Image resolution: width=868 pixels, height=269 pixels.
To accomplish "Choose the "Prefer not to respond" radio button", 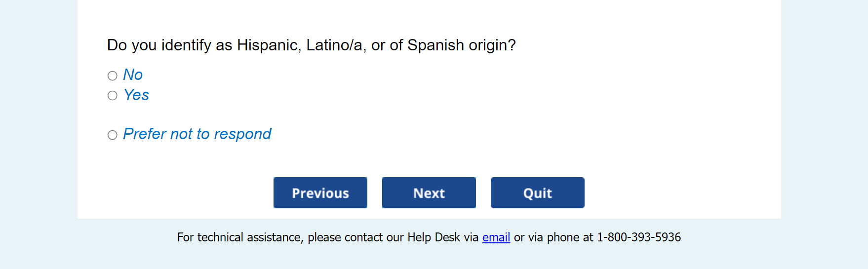I will 113,135.
